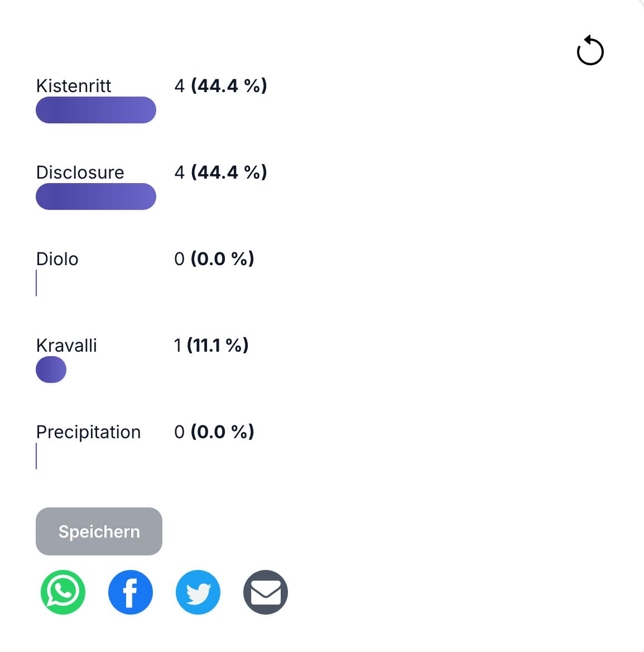
Task: Click the Precipitation zero-vote bar
Action: [x=36, y=456]
